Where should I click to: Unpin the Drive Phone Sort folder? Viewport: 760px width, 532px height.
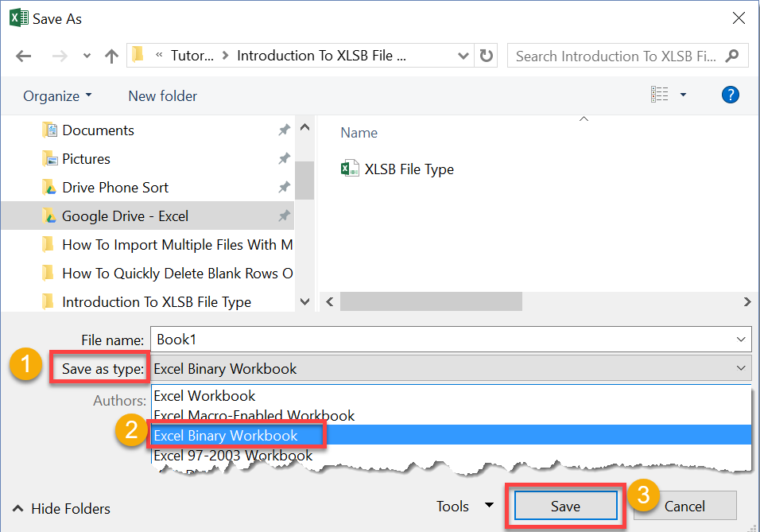click(x=284, y=187)
